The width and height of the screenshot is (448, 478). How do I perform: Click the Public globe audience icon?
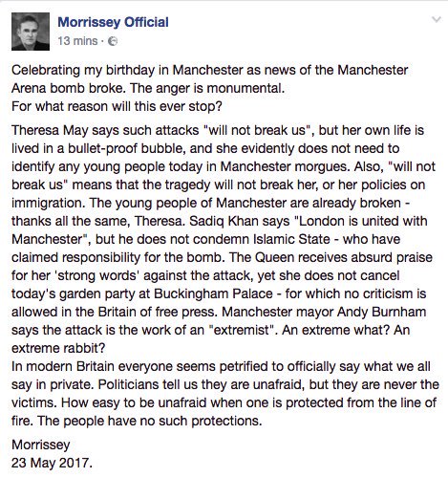point(113,41)
